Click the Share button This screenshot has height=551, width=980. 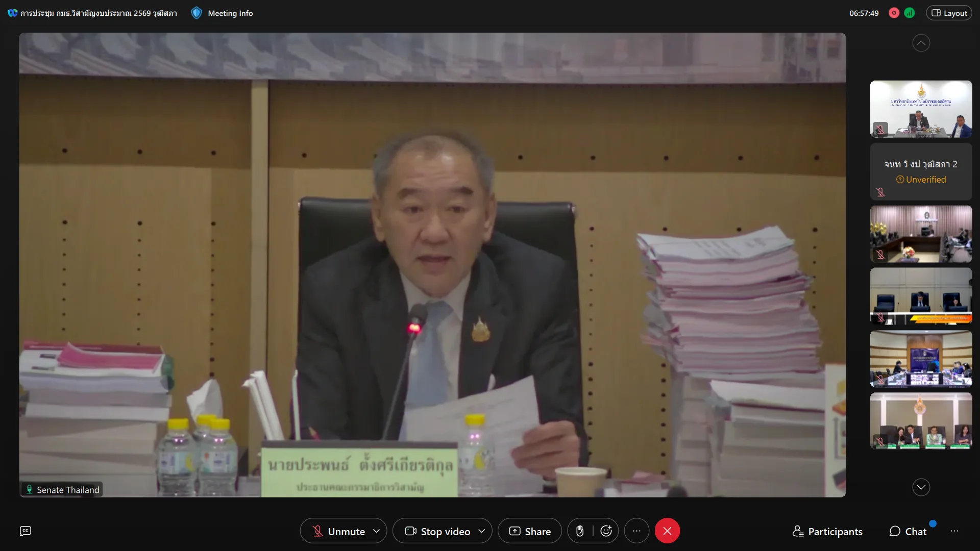click(x=530, y=531)
